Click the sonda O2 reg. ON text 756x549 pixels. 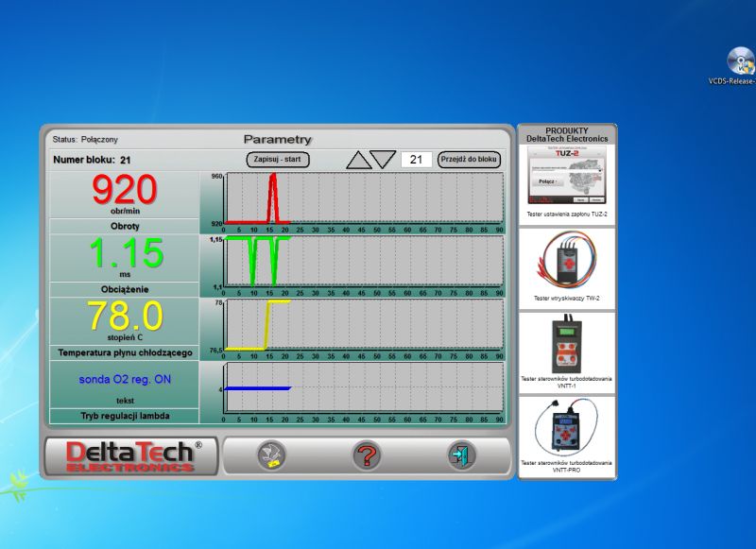[x=125, y=379]
